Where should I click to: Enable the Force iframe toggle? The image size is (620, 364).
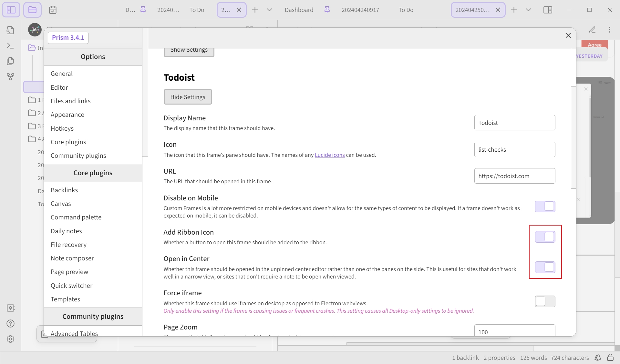click(545, 301)
